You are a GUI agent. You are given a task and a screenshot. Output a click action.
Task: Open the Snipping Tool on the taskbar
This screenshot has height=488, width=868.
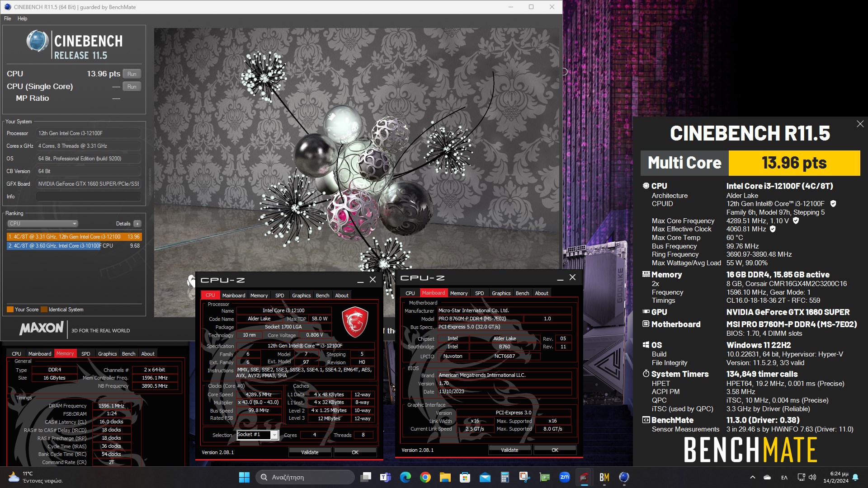(x=524, y=477)
